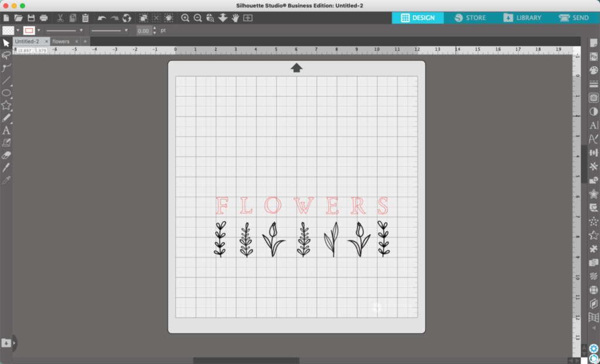Print the design using the printer icon

(43, 18)
